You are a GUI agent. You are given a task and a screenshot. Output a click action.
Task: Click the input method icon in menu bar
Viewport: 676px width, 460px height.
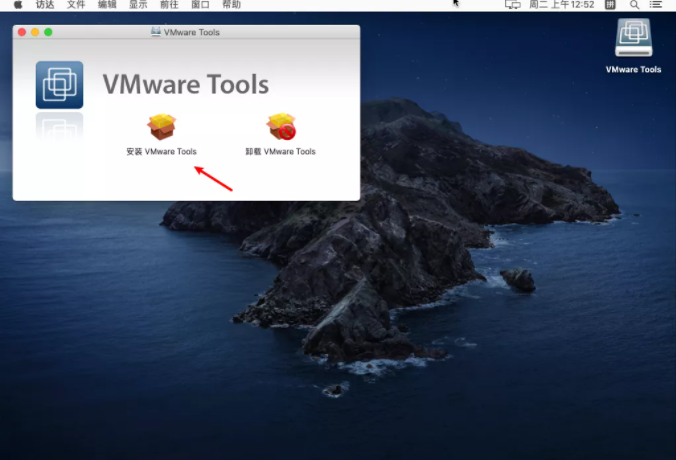pyautogui.click(x=610, y=5)
